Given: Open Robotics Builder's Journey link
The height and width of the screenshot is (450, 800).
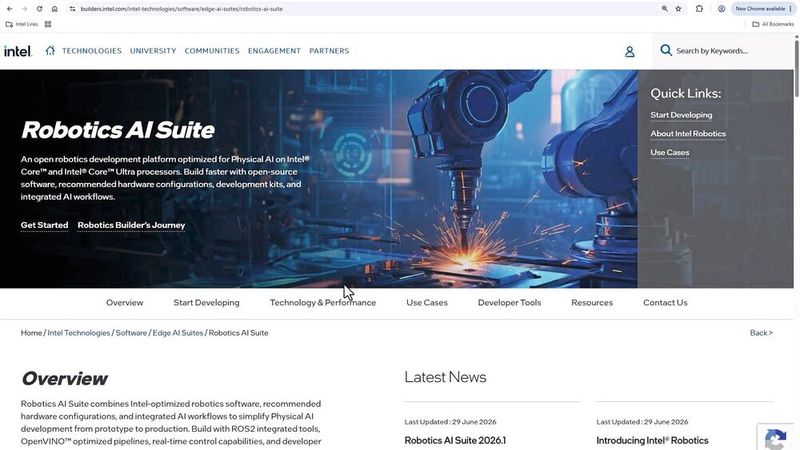Looking at the screenshot, I should (131, 225).
